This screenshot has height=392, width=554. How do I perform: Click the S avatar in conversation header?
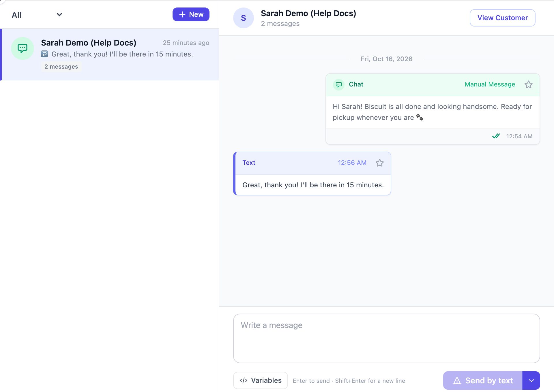[x=244, y=18]
